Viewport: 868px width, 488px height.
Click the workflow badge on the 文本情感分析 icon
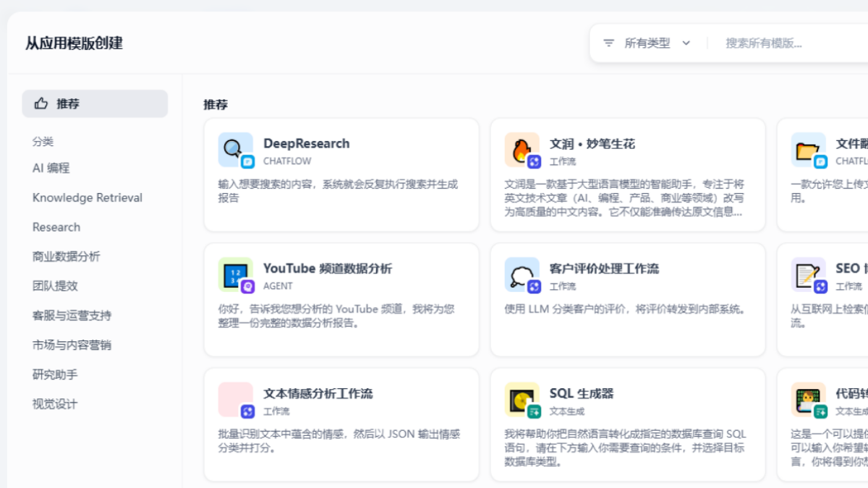(247, 412)
